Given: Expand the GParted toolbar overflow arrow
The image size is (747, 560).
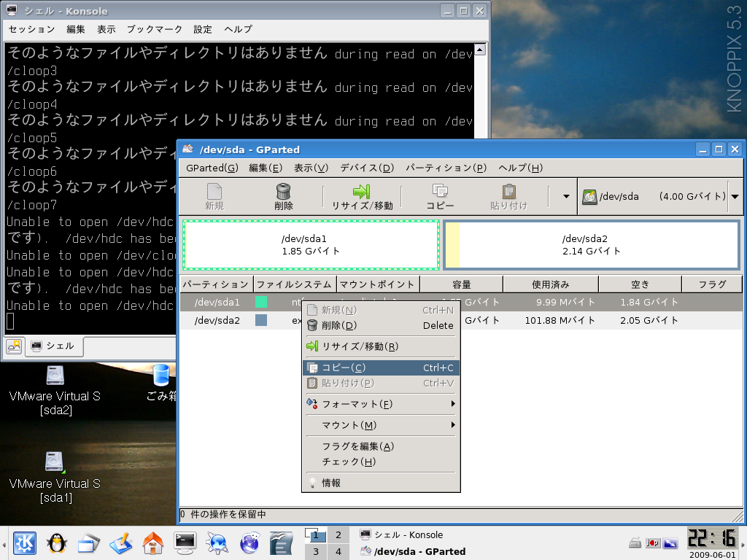Looking at the screenshot, I should point(566,196).
